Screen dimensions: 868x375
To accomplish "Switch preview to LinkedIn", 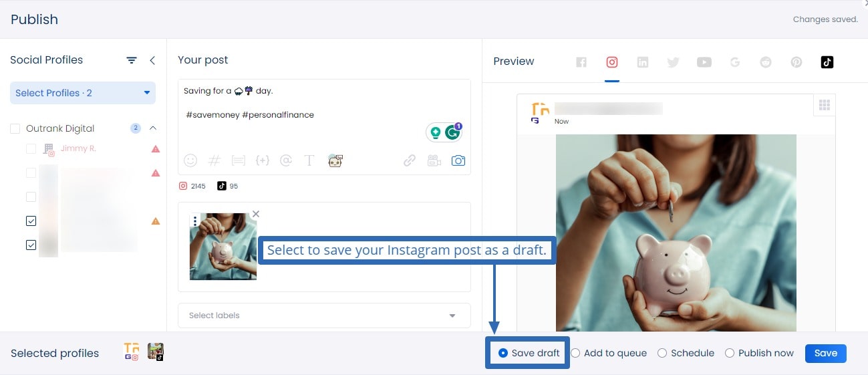I will pos(643,62).
